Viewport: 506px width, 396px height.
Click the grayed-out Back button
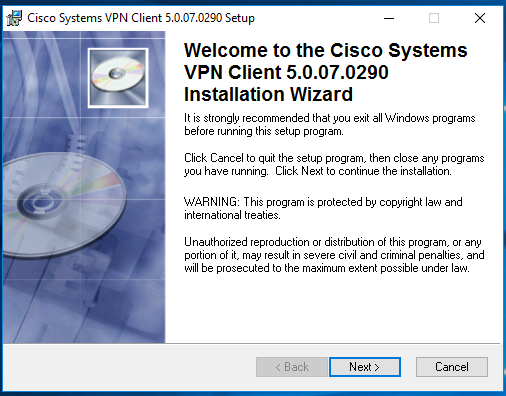click(x=292, y=367)
